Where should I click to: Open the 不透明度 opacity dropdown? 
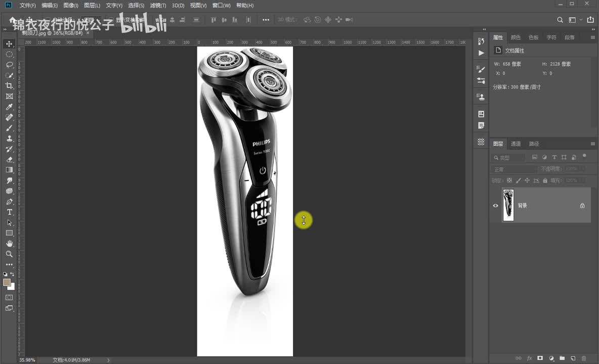[583, 169]
